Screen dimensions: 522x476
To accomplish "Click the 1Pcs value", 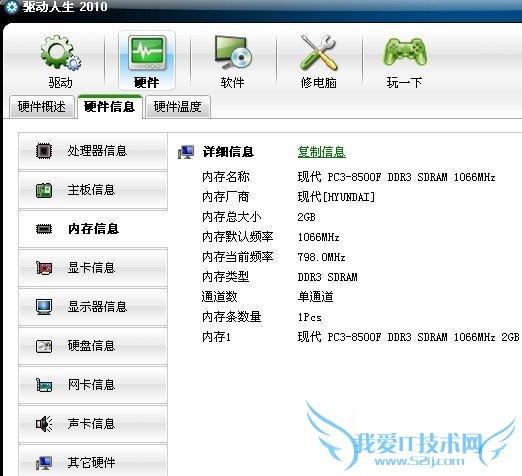I will [x=309, y=317].
